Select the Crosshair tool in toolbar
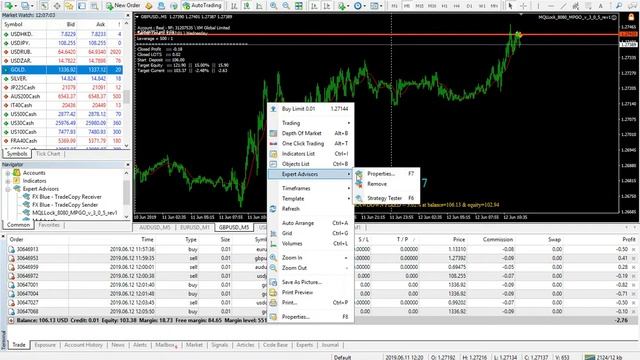Screen dimensions: 640x360 (523, 6)
